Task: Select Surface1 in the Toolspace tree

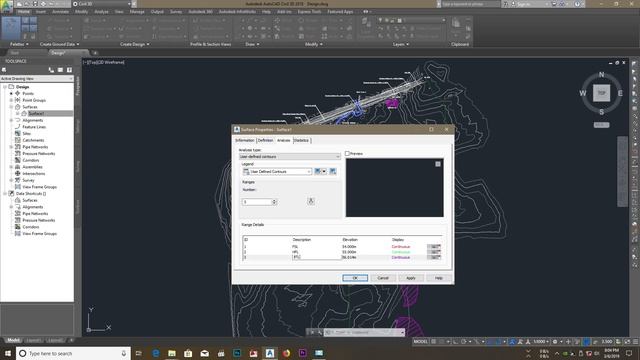Action: (x=36, y=113)
